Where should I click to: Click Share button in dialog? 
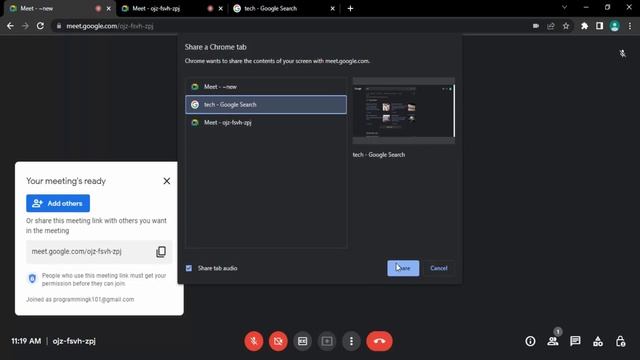coord(403,268)
